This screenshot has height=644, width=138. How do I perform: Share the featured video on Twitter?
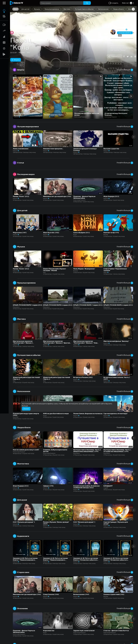[x=128, y=56]
